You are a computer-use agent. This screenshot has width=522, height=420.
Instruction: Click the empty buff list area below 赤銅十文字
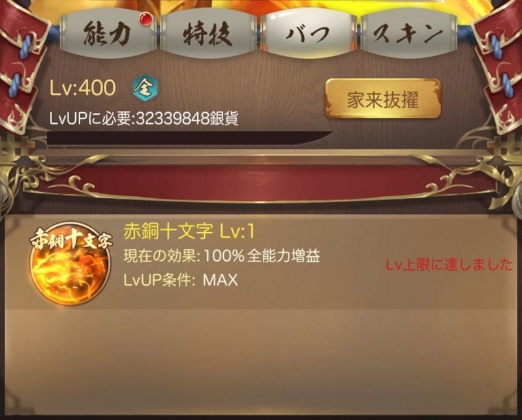(x=261, y=363)
